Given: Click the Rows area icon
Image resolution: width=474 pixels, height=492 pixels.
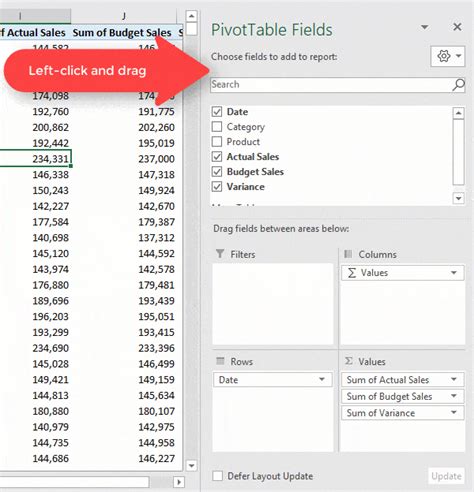Looking at the screenshot, I should [220, 361].
